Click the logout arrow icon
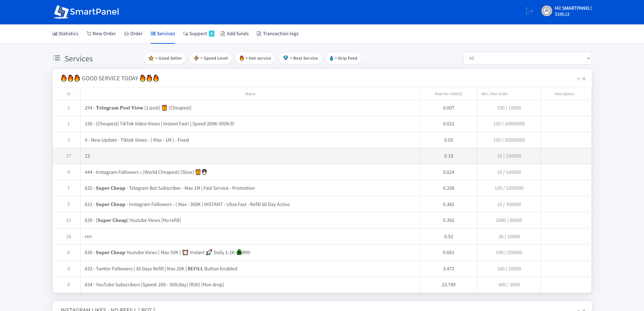The width and height of the screenshot is (644, 311). pos(530,11)
